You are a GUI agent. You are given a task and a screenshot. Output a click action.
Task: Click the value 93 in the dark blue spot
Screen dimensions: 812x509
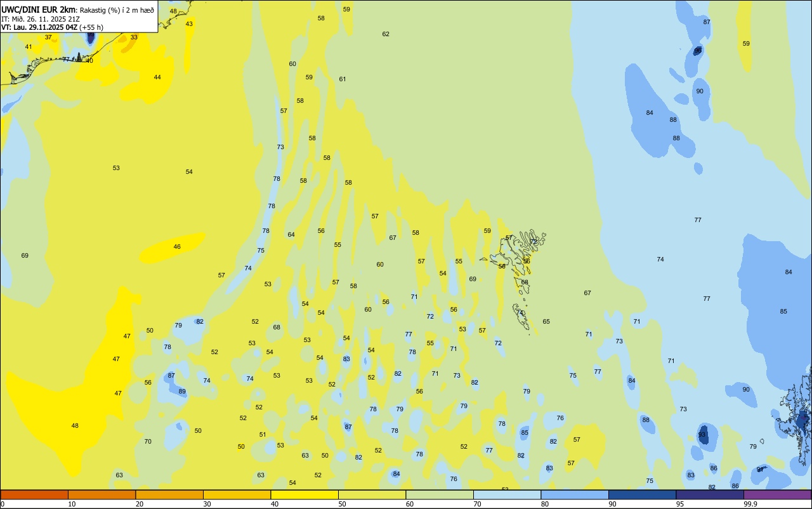pos(702,435)
